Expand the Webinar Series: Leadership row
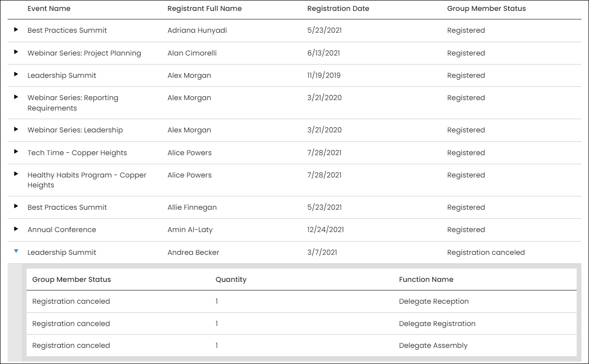Image resolution: width=589 pixels, height=364 pixels. click(16, 129)
